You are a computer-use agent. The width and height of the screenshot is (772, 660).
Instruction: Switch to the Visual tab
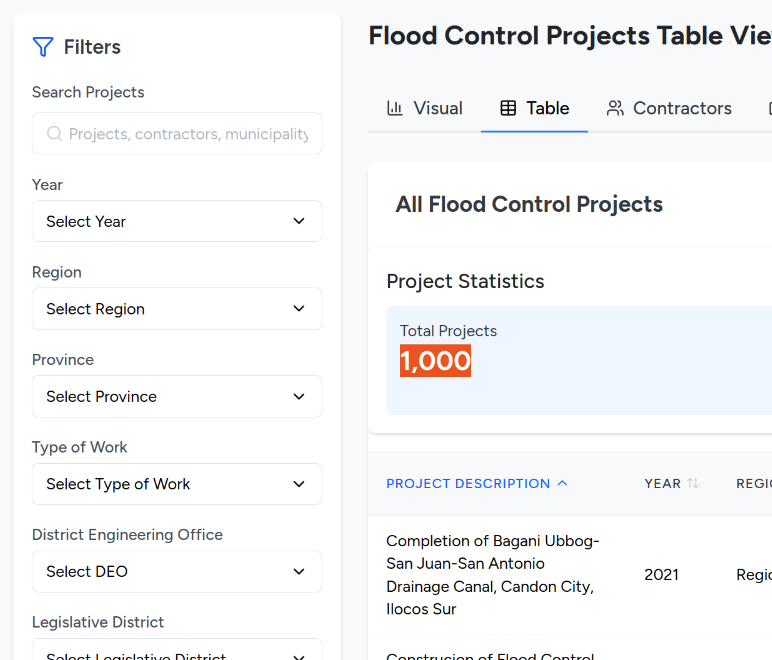pyautogui.click(x=438, y=108)
